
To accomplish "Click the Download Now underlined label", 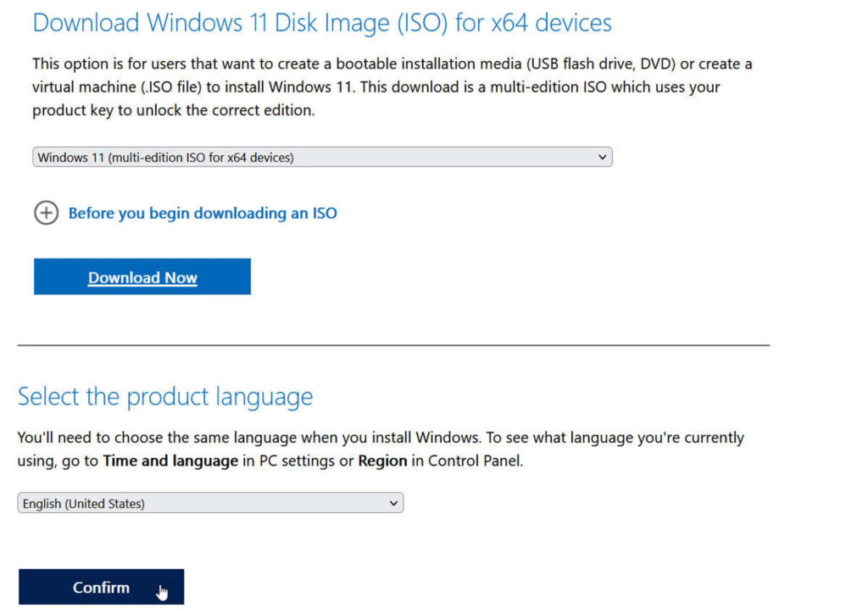I will tap(142, 277).
